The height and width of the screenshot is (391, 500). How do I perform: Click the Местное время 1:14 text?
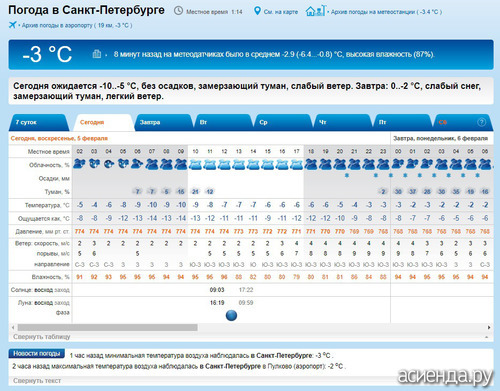click(214, 12)
